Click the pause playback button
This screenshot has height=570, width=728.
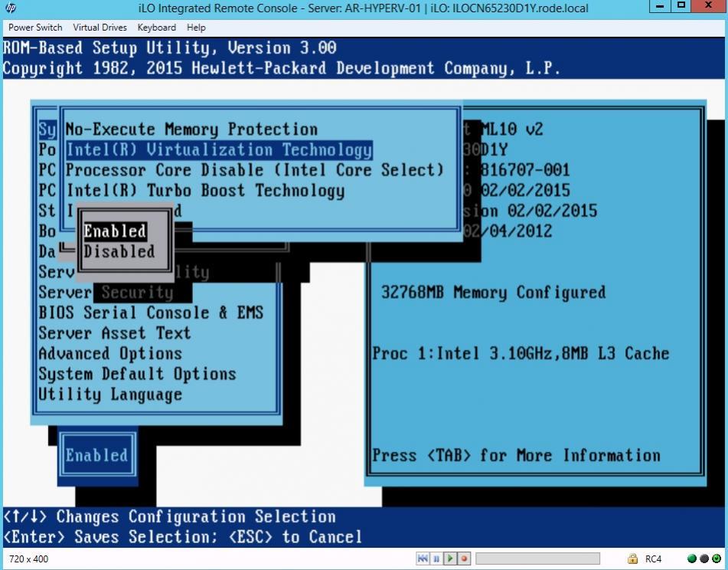click(436, 559)
